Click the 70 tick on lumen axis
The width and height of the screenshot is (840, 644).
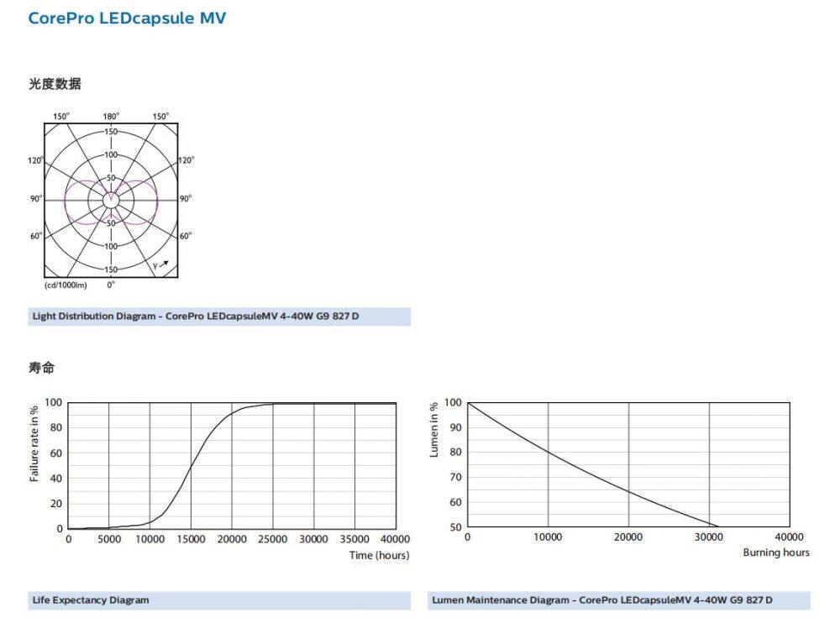click(x=453, y=478)
